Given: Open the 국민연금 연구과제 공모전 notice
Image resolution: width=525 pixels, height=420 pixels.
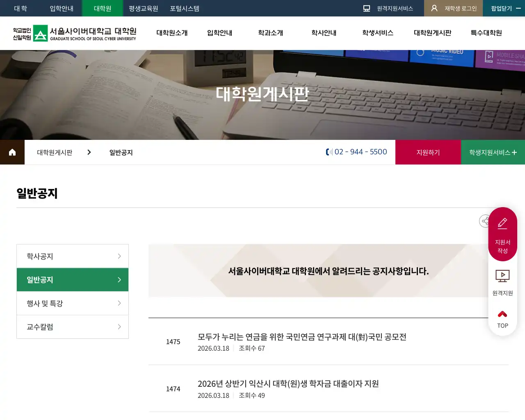Looking at the screenshot, I should (302, 337).
